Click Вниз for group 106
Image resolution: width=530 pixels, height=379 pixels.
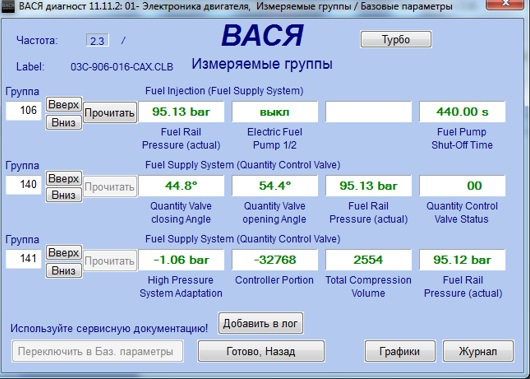[x=64, y=122]
